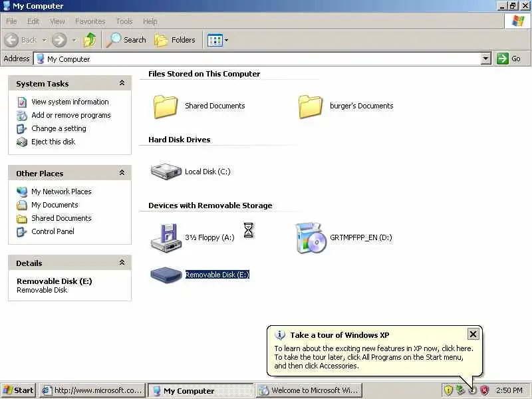532x399 pixels.
Task: Click the View system information icon
Action: pyautogui.click(x=22, y=102)
